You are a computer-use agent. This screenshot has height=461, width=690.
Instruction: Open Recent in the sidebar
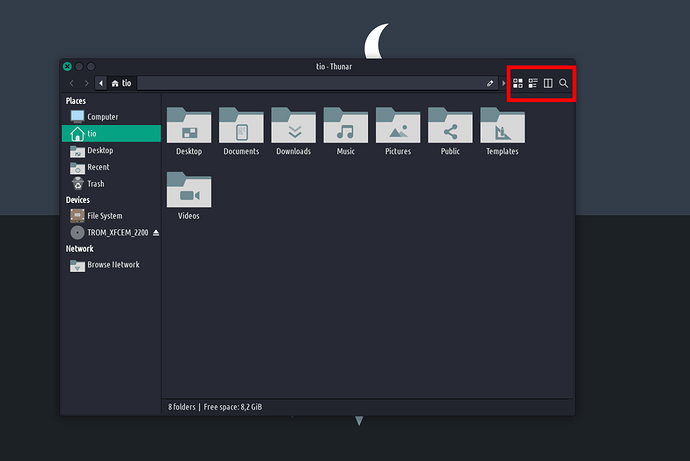coord(111,167)
